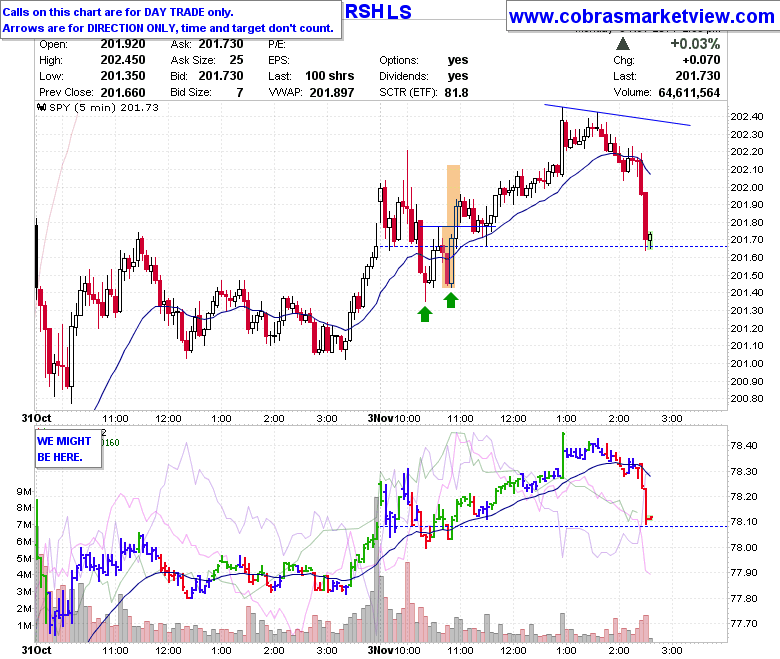The height and width of the screenshot is (659, 780).
Task: Click the black up-triangle change indicator
Action: point(623,44)
